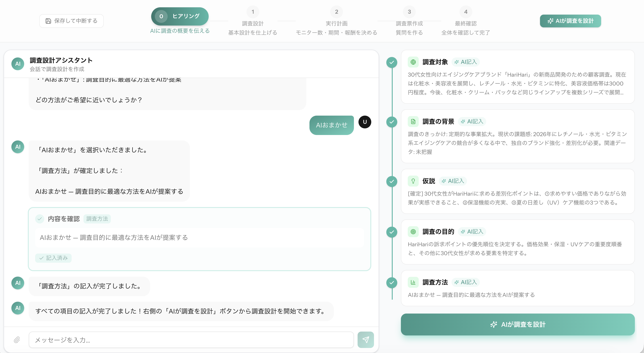Image resolution: width=644 pixels, height=353 pixels.
Task: Click the globe icon on 調査対象 card
Action: coord(413,62)
